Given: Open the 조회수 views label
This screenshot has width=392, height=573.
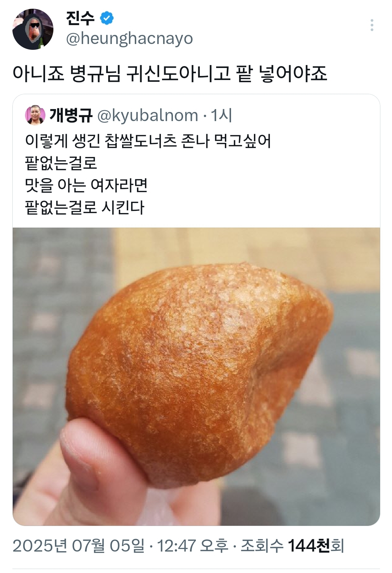Looking at the screenshot, I should coord(262,546).
